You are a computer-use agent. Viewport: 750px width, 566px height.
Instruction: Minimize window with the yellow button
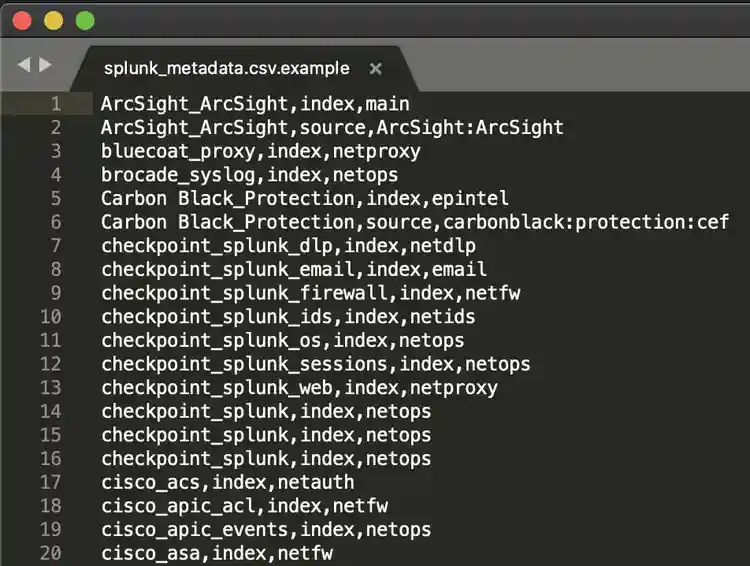tap(53, 20)
